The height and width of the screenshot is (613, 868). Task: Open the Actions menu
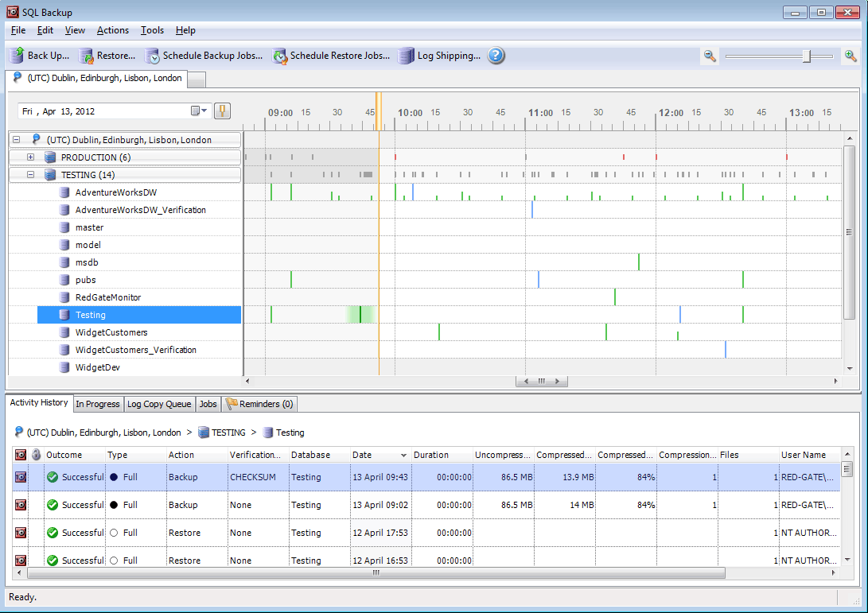[113, 30]
